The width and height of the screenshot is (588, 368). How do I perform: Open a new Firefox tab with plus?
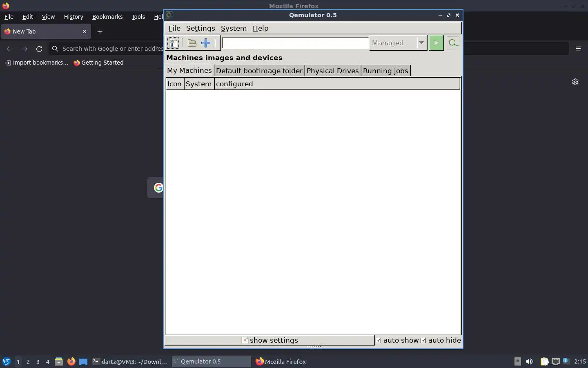pos(100,31)
